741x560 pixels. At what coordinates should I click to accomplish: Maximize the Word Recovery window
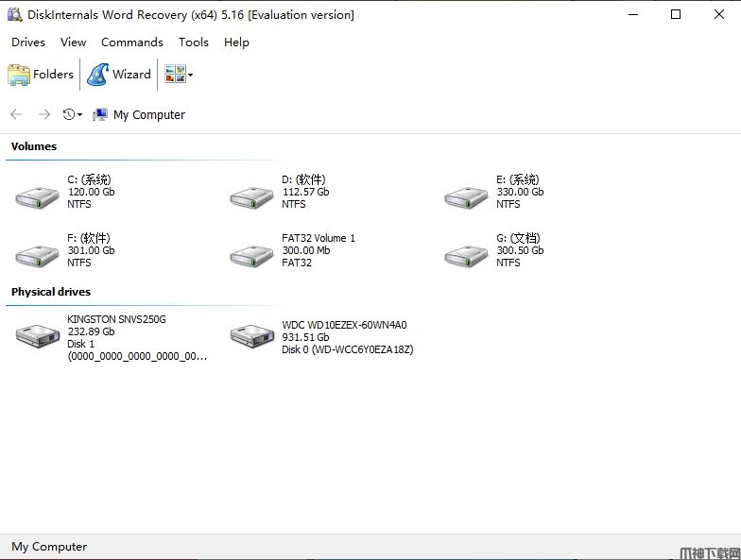(x=676, y=15)
